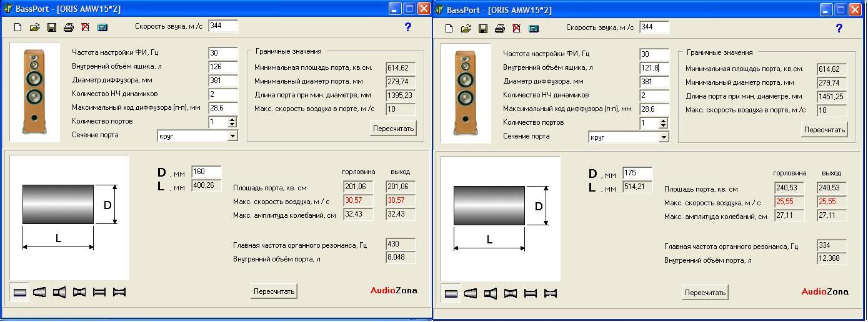Open the 'круг' port section combo box in right window

coord(664,137)
